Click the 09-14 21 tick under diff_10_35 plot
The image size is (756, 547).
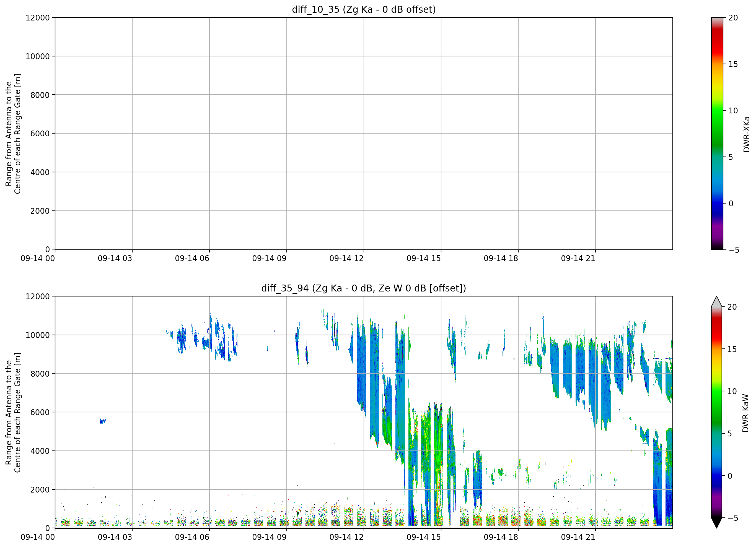(x=578, y=259)
